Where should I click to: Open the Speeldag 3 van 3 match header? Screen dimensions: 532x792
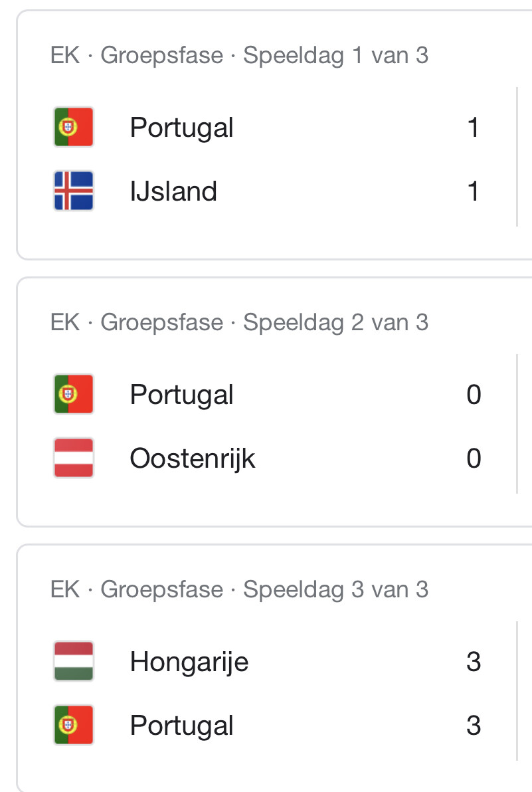pos(239,589)
